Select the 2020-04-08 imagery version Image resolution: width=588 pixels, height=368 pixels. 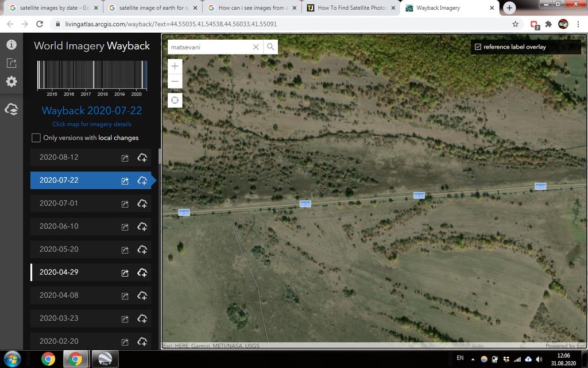click(91, 295)
